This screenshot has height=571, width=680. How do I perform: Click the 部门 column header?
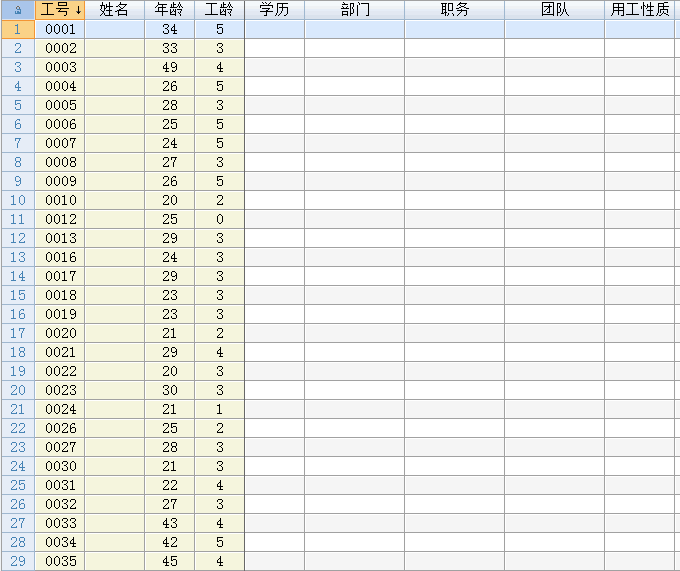coord(355,10)
